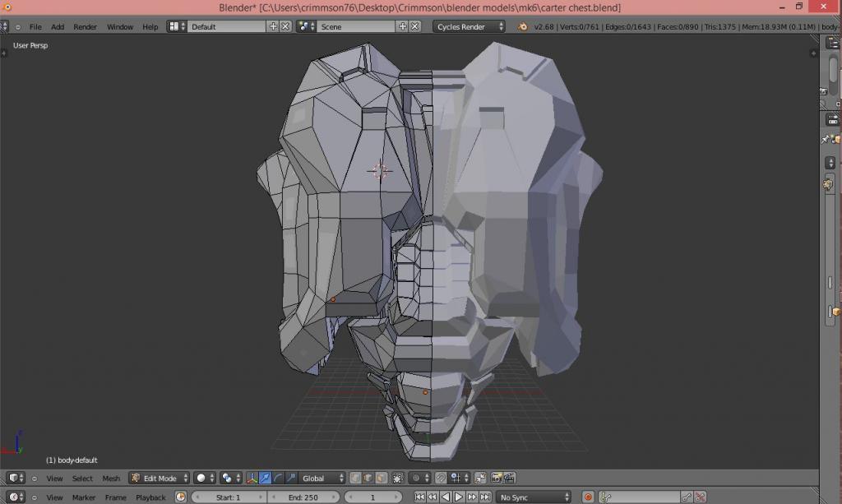Collapse the timeline header menus
The height and width of the screenshot is (504, 842).
coord(35,497)
